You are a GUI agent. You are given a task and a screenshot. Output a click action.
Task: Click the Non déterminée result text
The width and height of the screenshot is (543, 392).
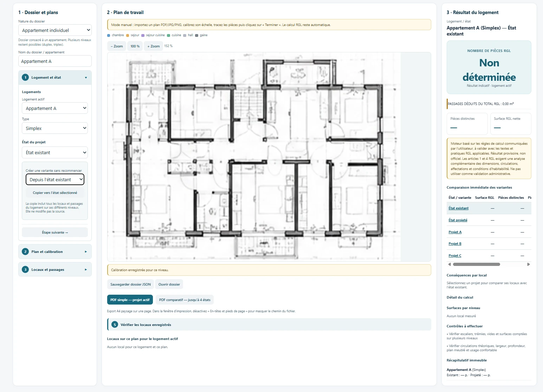pos(489,70)
